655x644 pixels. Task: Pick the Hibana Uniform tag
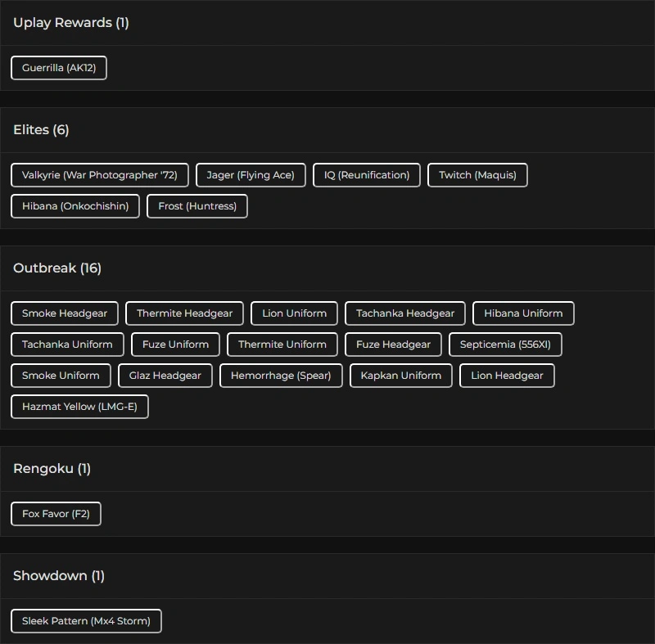tap(523, 313)
